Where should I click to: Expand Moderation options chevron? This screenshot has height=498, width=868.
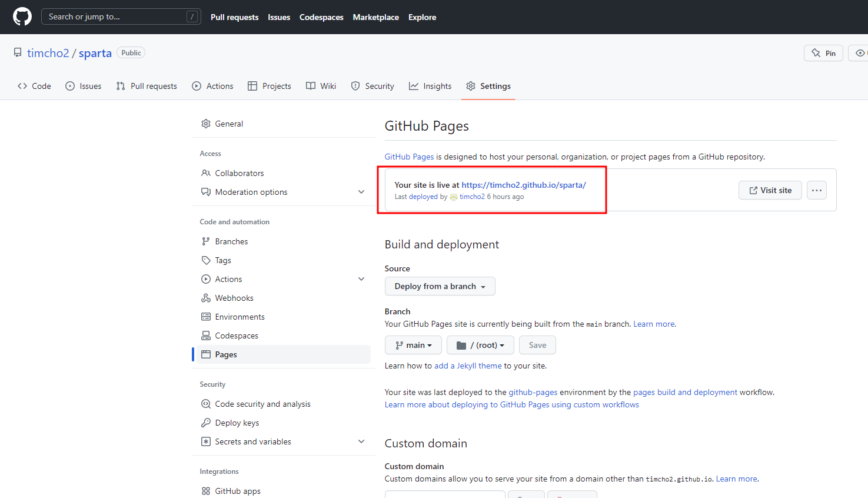361,192
